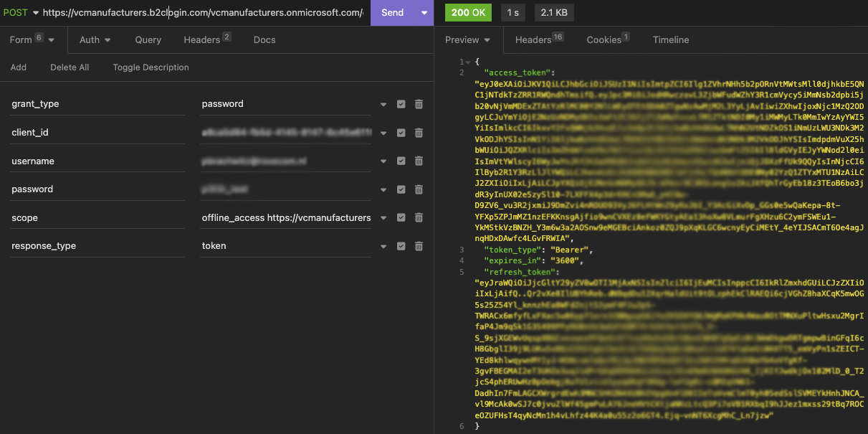This screenshot has height=434, width=868.
Task: Open value type dropdown for password row
Action: pos(383,189)
